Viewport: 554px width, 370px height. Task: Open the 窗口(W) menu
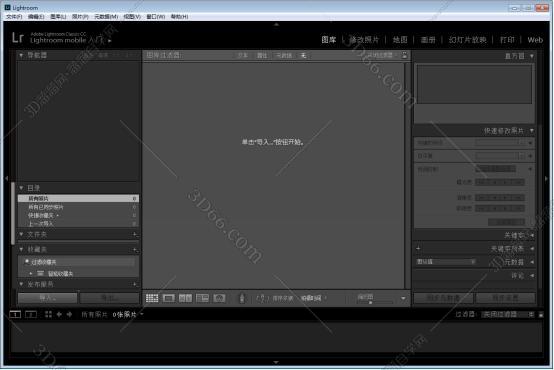coord(156,17)
